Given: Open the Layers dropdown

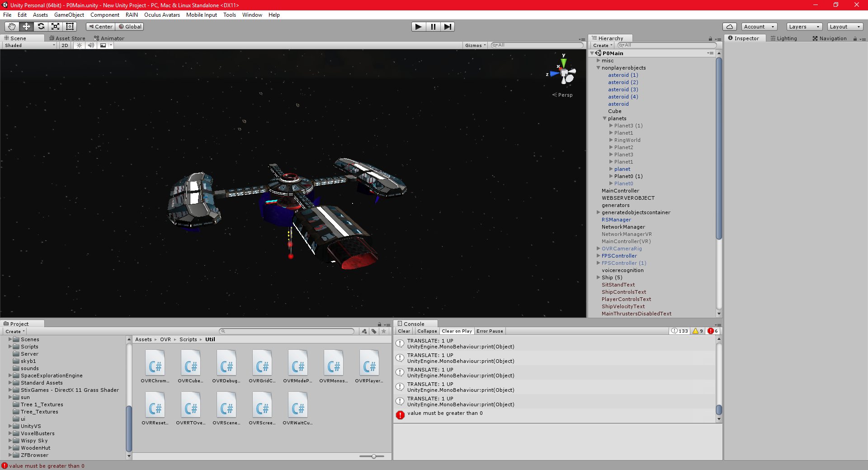Looking at the screenshot, I should [804, 27].
